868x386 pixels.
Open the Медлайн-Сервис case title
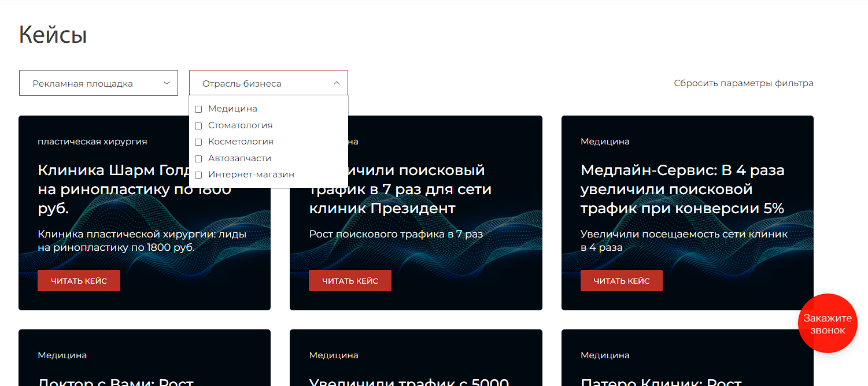click(682, 189)
